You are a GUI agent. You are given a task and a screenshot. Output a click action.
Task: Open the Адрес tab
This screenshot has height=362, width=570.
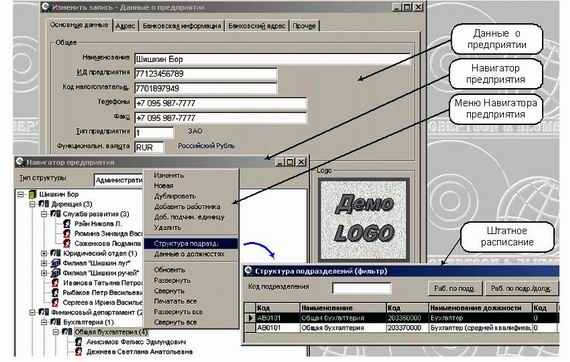tap(125, 26)
